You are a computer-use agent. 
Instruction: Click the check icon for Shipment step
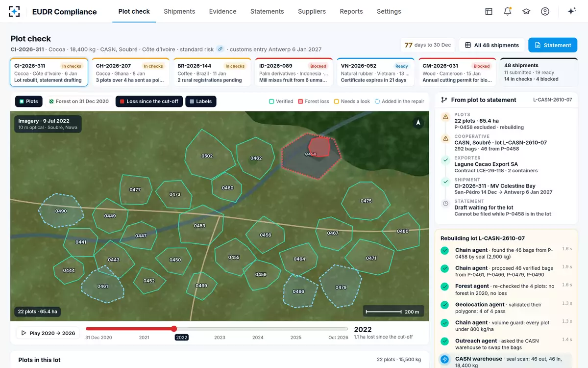[x=445, y=182]
